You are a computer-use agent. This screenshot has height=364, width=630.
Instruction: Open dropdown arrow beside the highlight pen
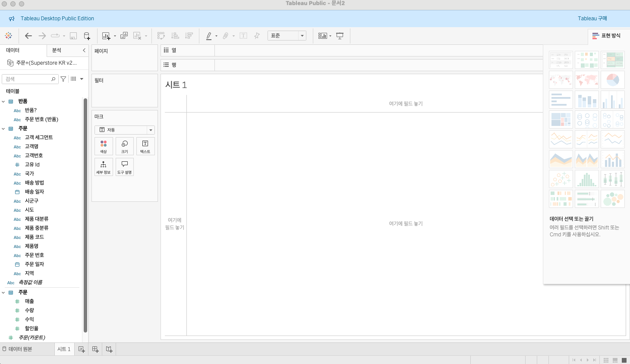pyautogui.click(x=216, y=36)
